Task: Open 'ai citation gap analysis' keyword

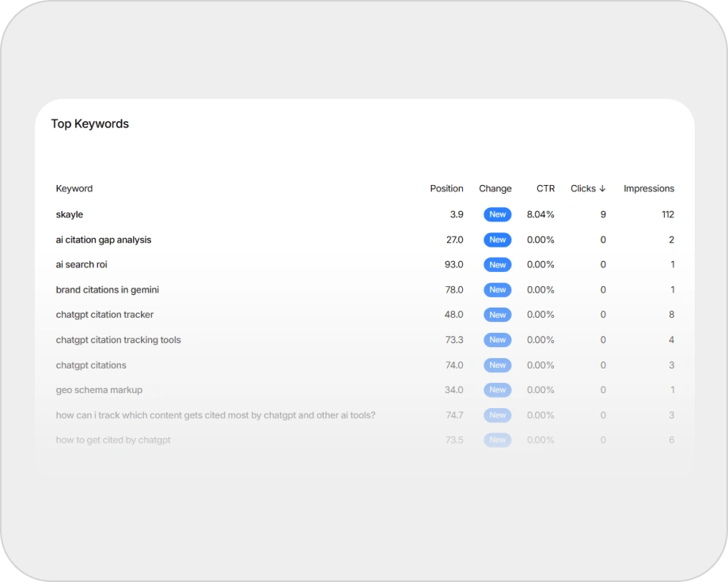Action: click(104, 240)
